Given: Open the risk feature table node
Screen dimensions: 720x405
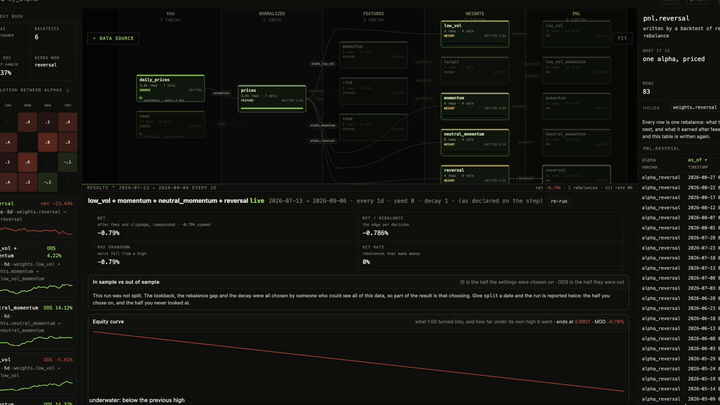Looking at the screenshot, I should click(373, 91).
